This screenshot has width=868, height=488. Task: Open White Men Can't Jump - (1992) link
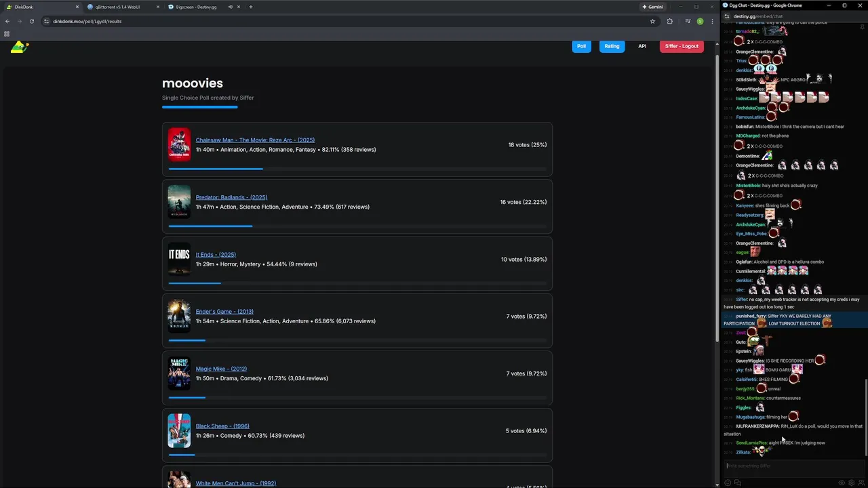click(x=236, y=483)
